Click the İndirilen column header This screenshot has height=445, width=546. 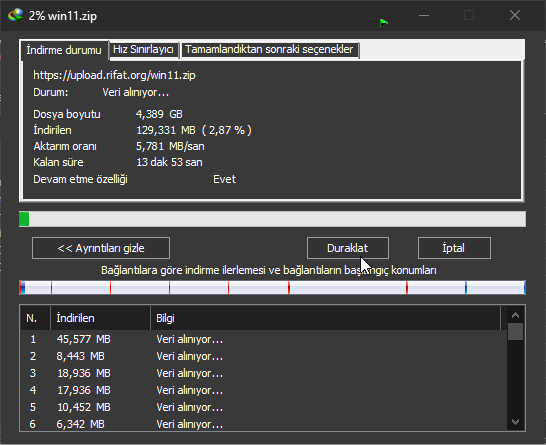tap(101, 318)
